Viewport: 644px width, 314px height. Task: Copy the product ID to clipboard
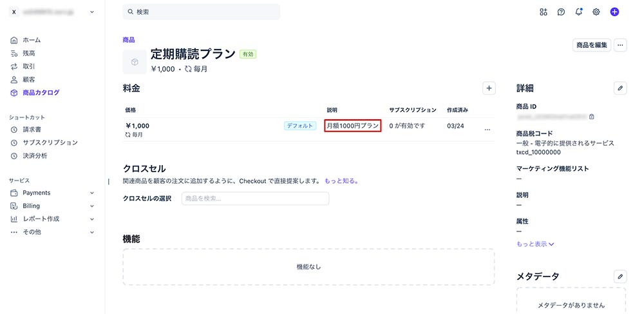[592, 117]
